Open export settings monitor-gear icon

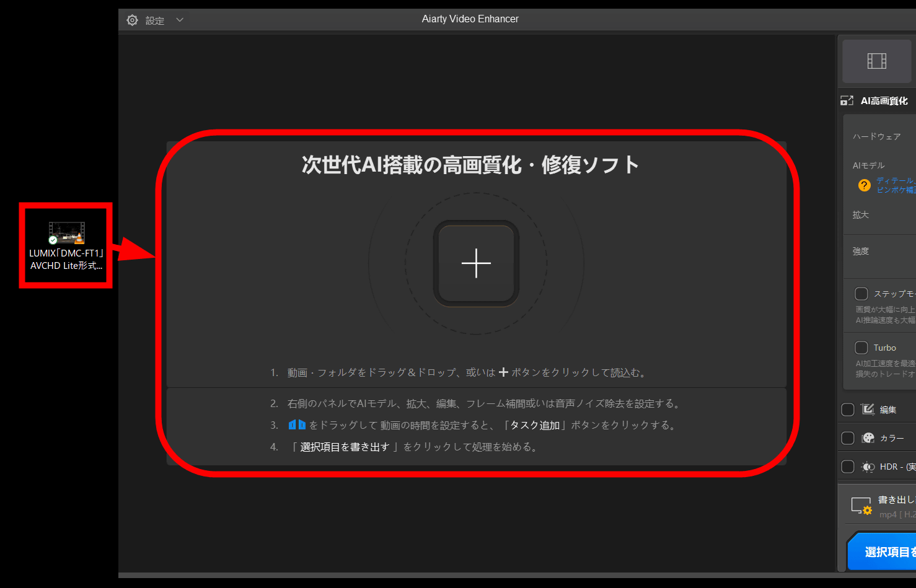[x=861, y=506]
